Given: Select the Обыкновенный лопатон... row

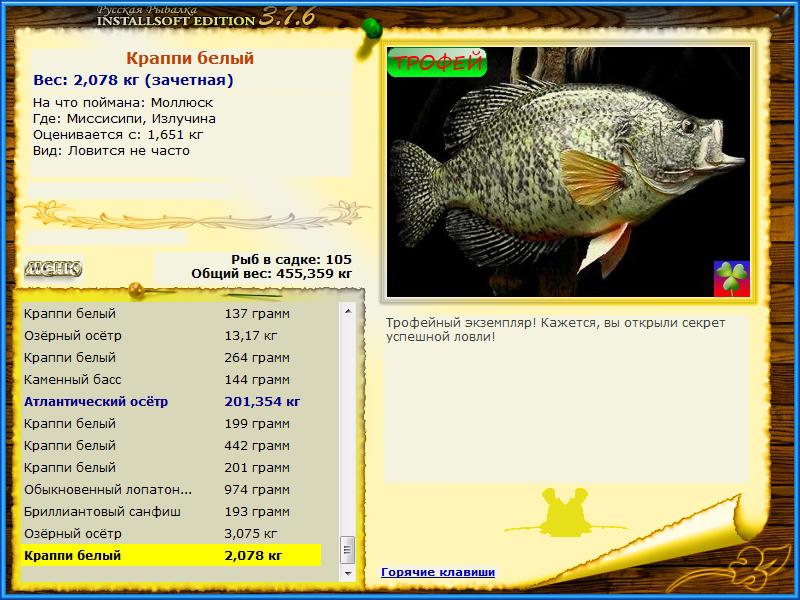Looking at the screenshot, I should click(x=172, y=489).
